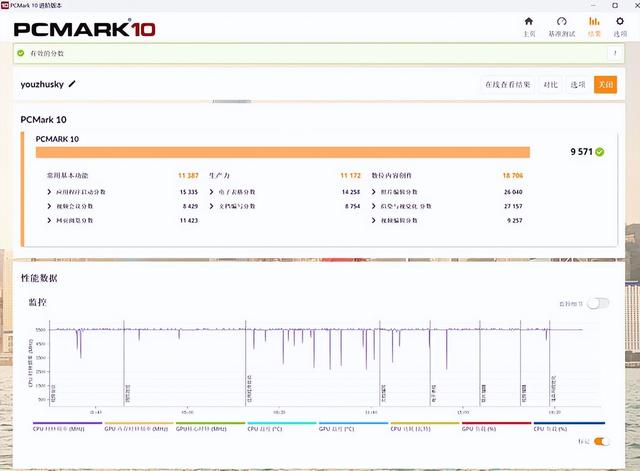Click the first vertical marker line in chart
640x471 pixels.
[124, 363]
